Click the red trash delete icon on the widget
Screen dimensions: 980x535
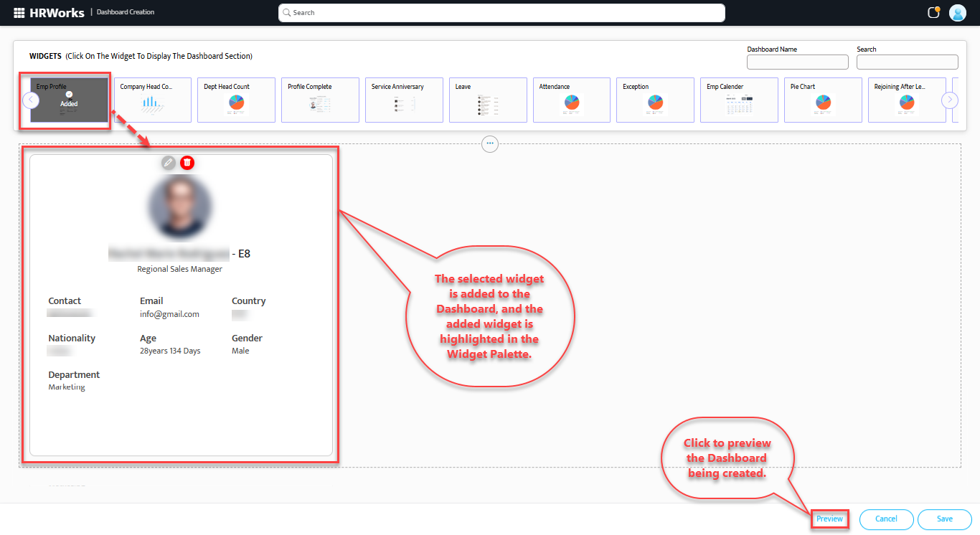187,163
